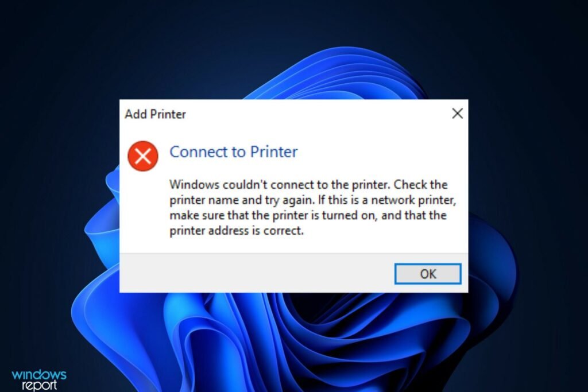Screen dimensions: 588x392
Task: Click white space beneath the red error icon
Action: (143, 210)
